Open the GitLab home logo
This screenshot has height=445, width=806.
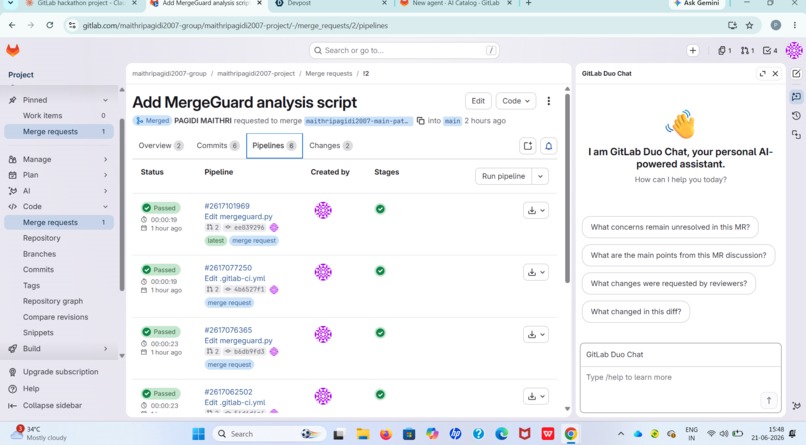(x=13, y=50)
